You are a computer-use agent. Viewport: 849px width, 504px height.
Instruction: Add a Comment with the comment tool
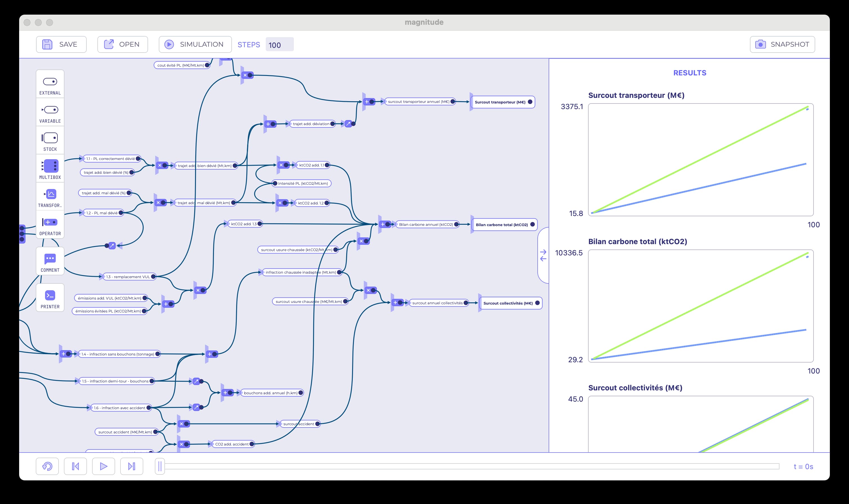[x=50, y=261]
